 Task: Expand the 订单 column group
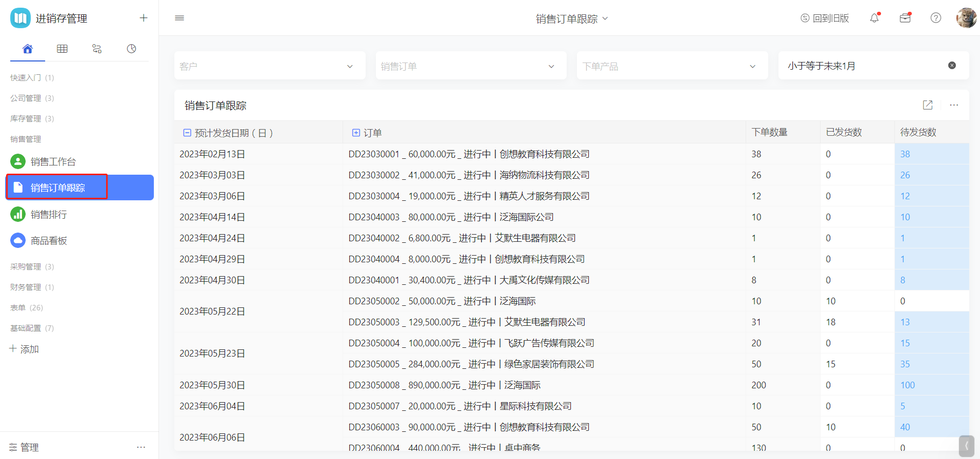tap(356, 133)
